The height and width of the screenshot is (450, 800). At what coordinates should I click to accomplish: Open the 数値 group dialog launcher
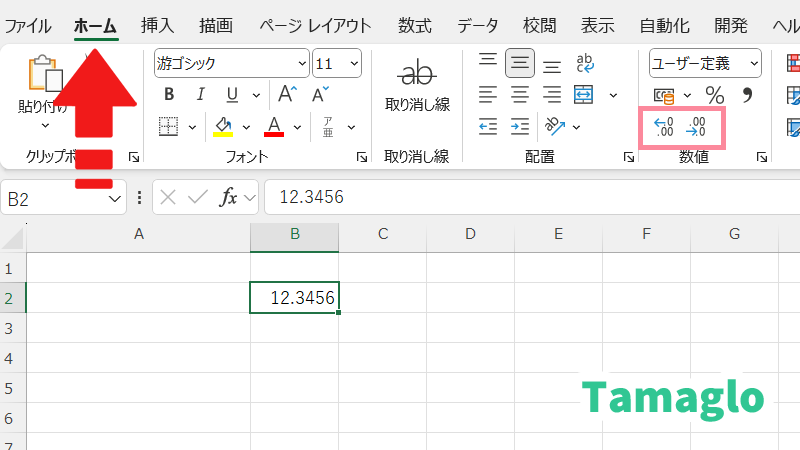761,157
